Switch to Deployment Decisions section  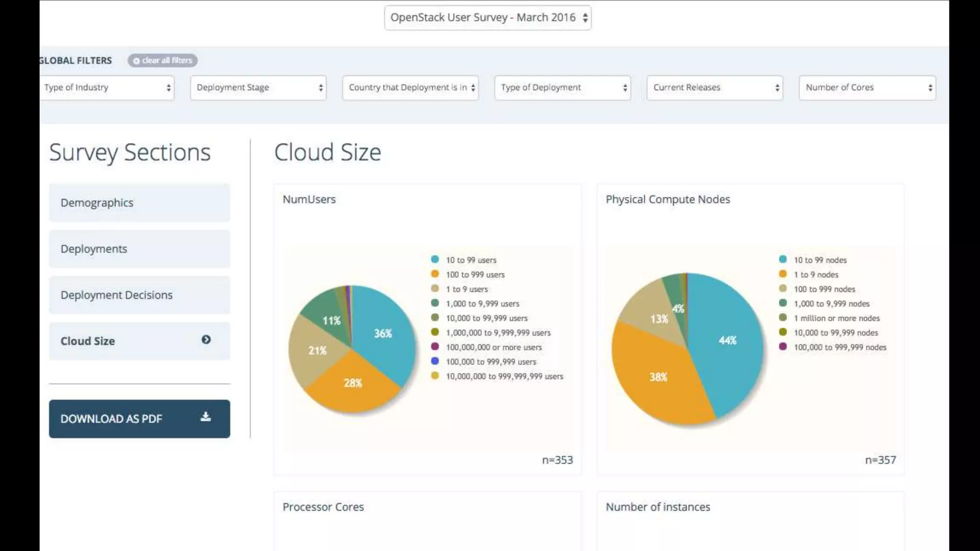tap(139, 295)
